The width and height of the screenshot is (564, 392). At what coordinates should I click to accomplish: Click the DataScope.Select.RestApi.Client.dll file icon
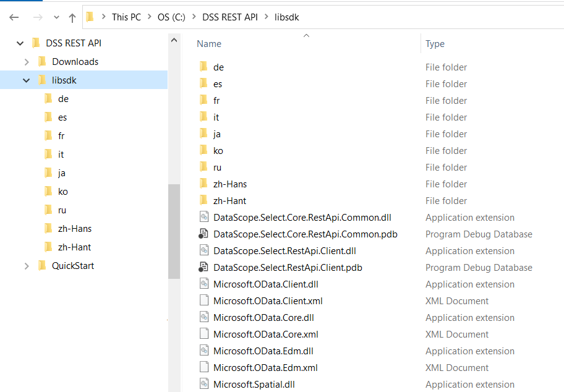(204, 250)
